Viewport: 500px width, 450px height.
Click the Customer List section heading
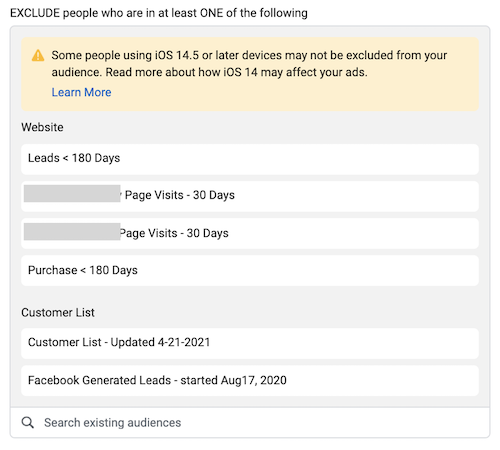58,313
